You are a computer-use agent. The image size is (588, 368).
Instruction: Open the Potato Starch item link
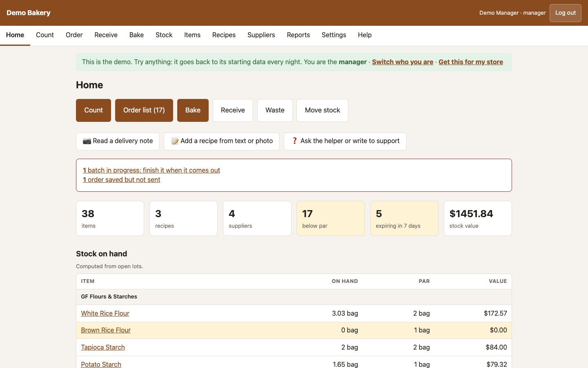(101, 364)
